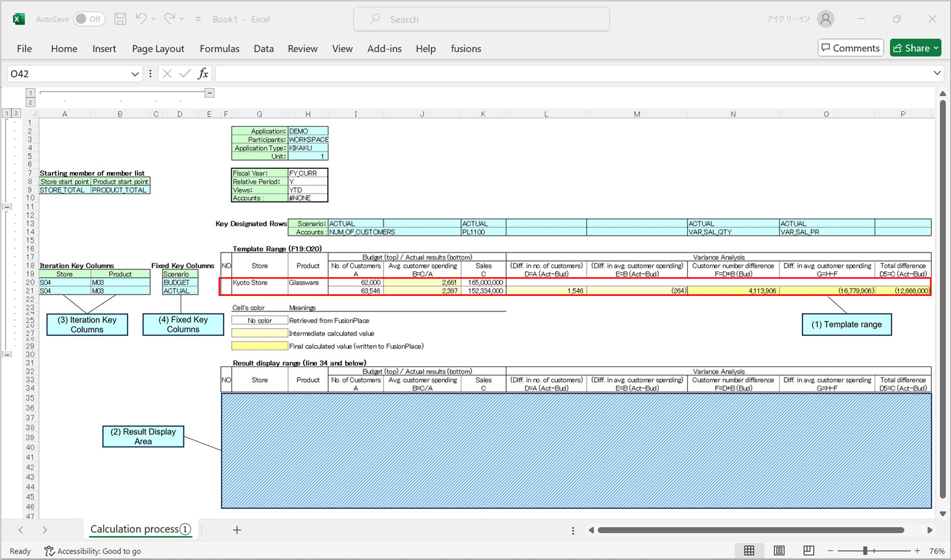Open the Data ribbon tab

point(263,49)
